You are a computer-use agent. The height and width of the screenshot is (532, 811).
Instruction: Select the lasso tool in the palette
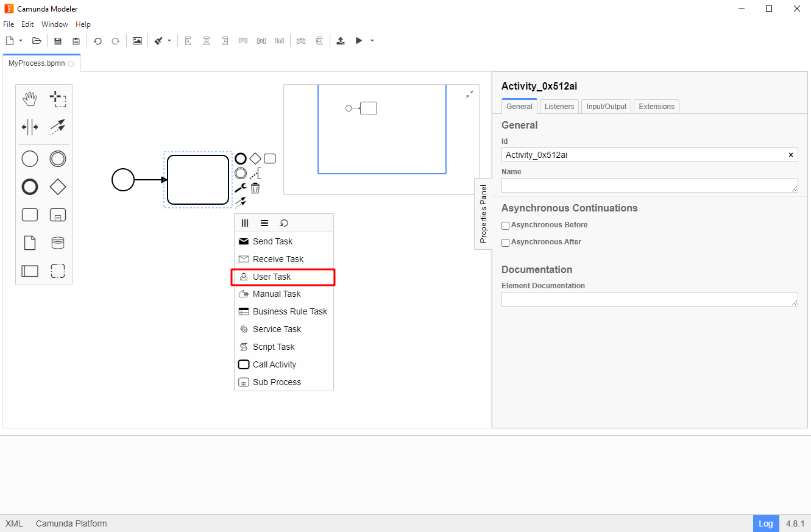coord(58,99)
